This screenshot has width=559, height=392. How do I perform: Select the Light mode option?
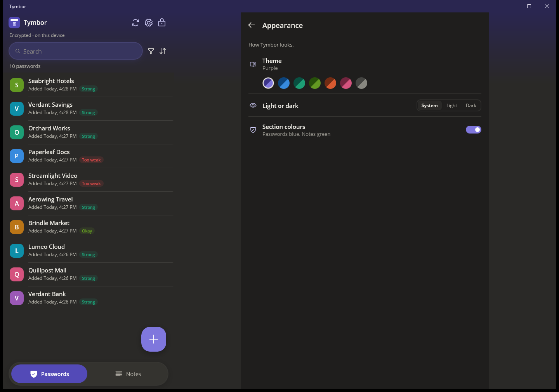(451, 106)
